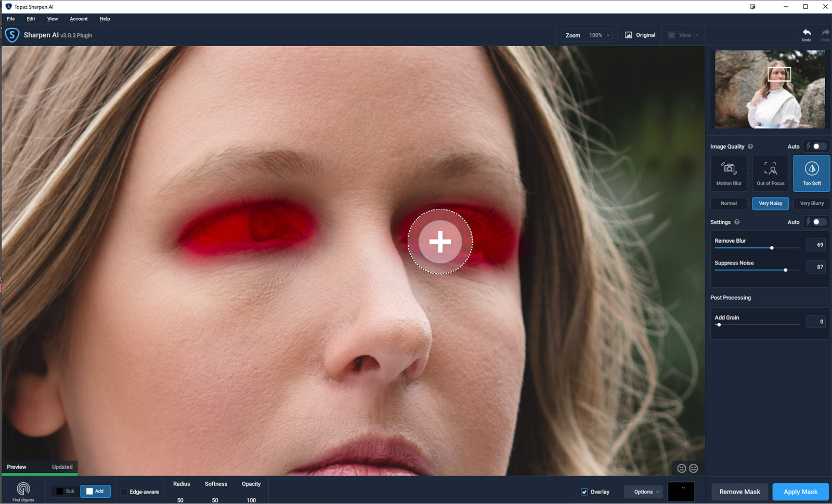Open the Zoom 100% dropdown
The height and width of the screenshot is (504, 832).
click(599, 35)
